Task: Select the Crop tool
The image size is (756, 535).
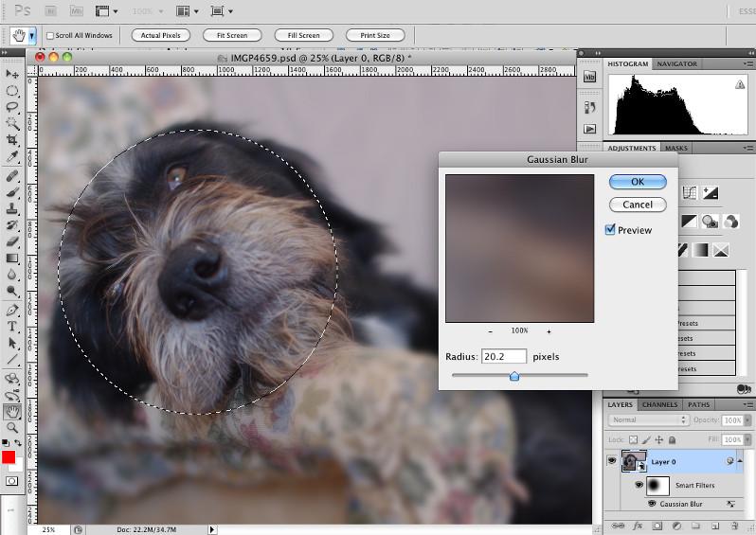Action: (x=12, y=140)
